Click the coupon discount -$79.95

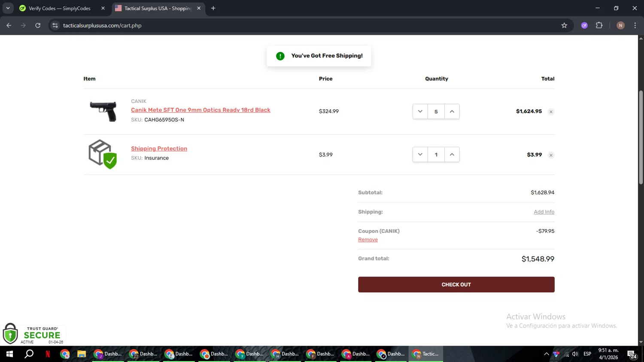(x=545, y=231)
